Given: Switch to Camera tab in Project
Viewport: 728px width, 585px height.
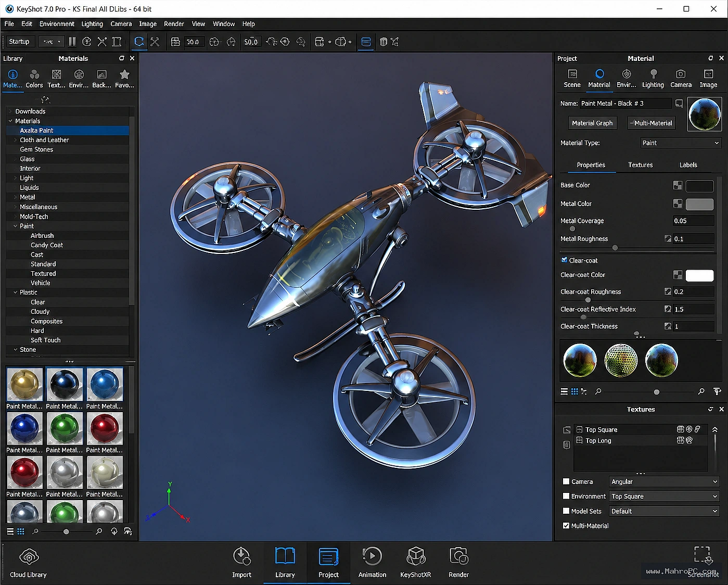Looking at the screenshot, I should tap(681, 79).
